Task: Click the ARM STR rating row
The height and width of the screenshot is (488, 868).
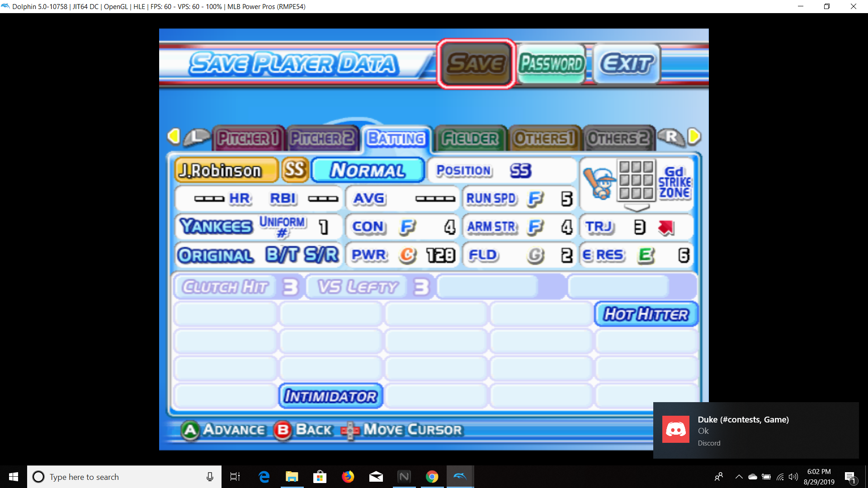Action: (x=520, y=227)
